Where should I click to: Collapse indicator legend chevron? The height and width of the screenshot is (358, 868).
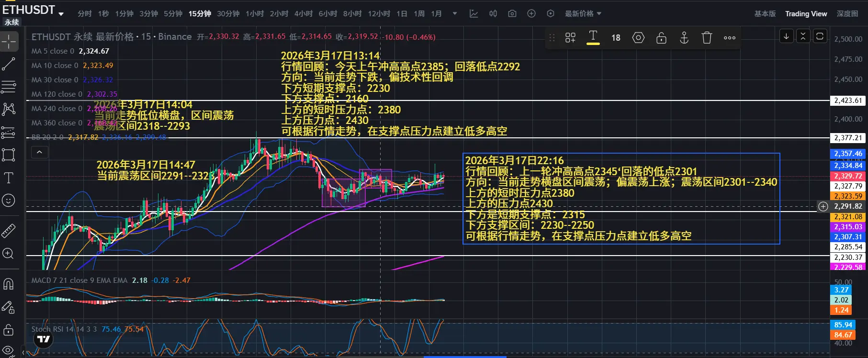tap(40, 152)
